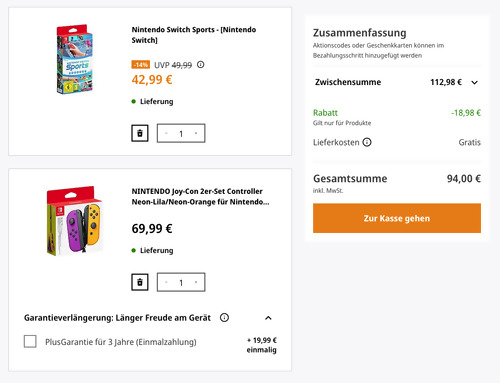
Task: View Joy-Con Neon-Lila/Neon-Orange product image
Action: click(x=75, y=221)
